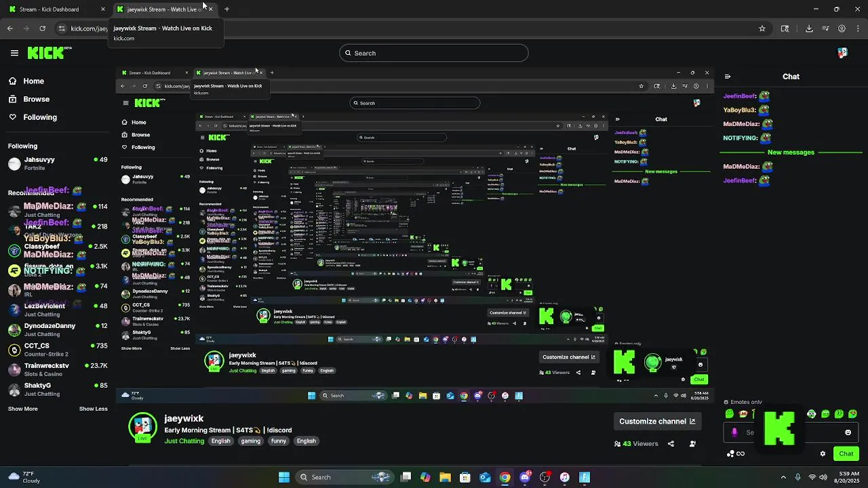Click YaBoyBlu3 username in chat

pyautogui.click(x=740, y=110)
